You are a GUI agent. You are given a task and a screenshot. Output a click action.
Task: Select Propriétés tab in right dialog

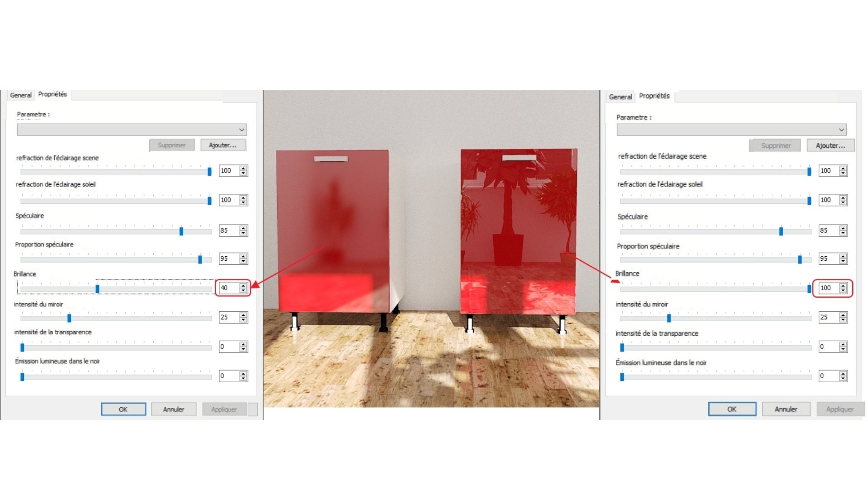[x=654, y=96]
